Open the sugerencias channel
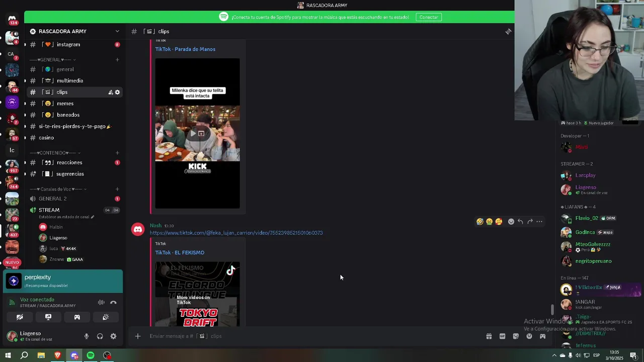The width and height of the screenshot is (644, 362). (74, 174)
